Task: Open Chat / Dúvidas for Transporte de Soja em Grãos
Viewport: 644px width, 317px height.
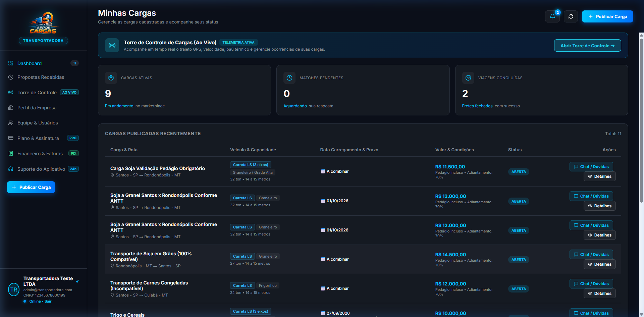Action: point(591,255)
